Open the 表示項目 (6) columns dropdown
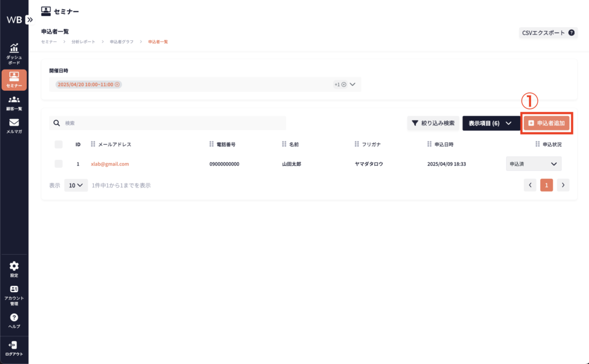 tap(490, 123)
